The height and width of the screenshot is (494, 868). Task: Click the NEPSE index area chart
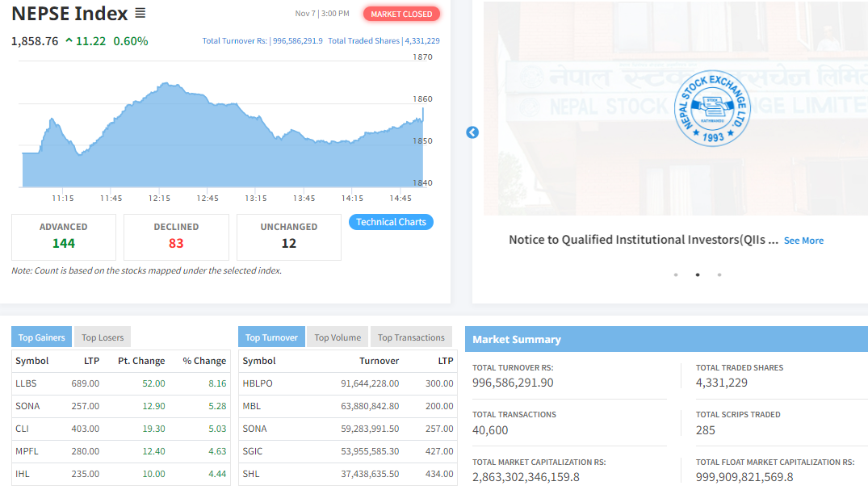223,136
